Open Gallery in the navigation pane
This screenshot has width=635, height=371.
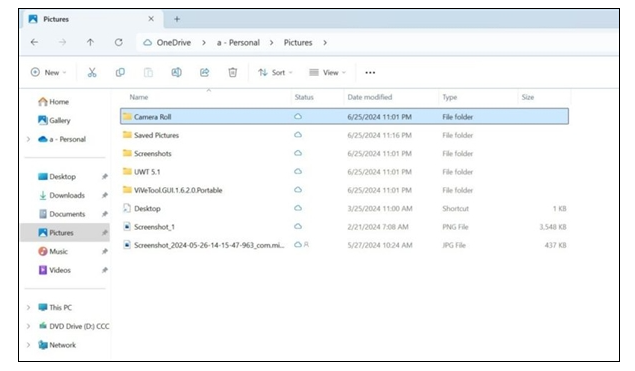pyautogui.click(x=54, y=120)
